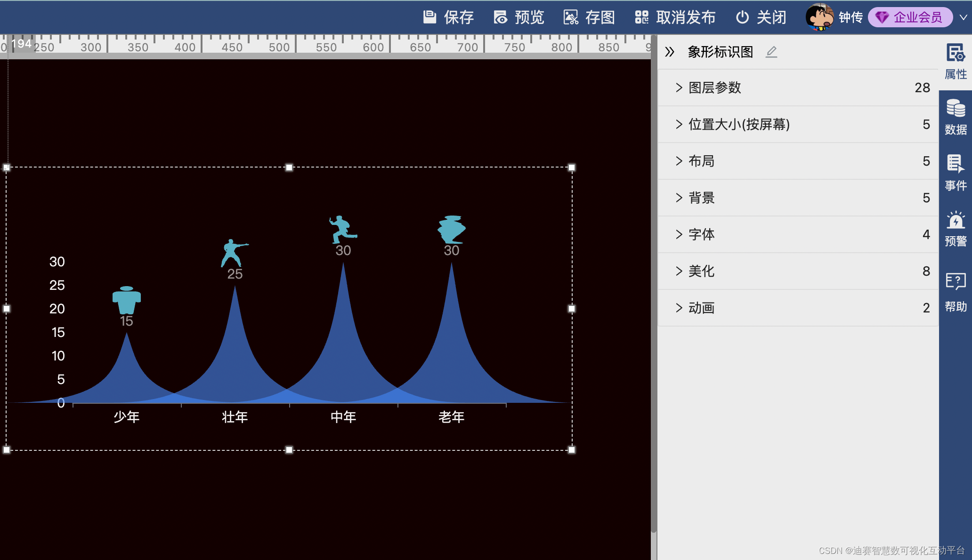
Task: Select the 老年 pictogram icon
Action: coord(452,229)
